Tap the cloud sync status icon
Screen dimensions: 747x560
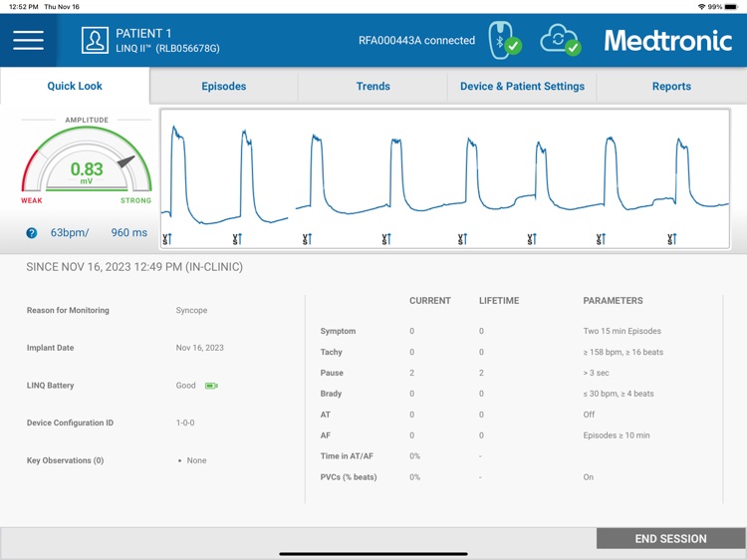coord(560,40)
